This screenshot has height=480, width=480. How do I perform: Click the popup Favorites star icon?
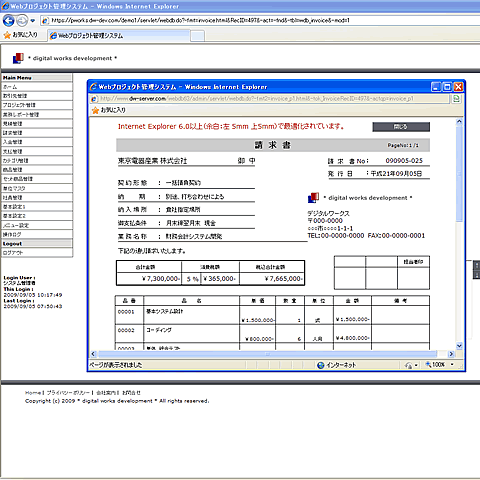pos(95,110)
